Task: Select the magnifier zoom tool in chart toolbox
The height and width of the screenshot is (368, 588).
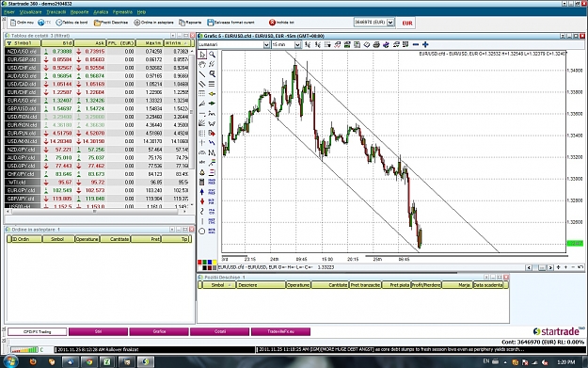Action: click(212, 55)
